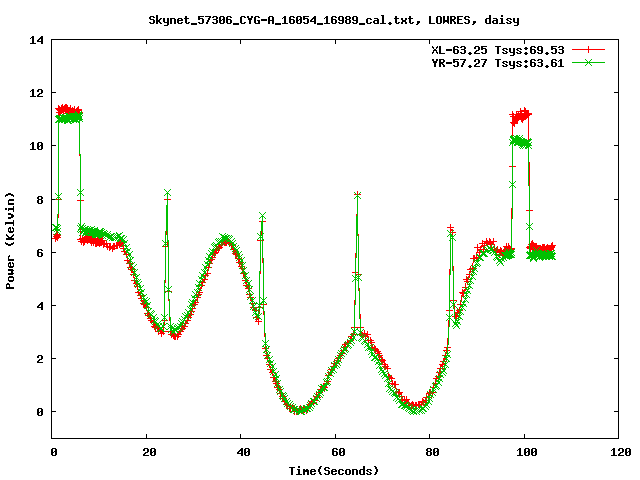Click y-axis tick label 14
The height and width of the screenshot is (480, 640).
(36, 40)
